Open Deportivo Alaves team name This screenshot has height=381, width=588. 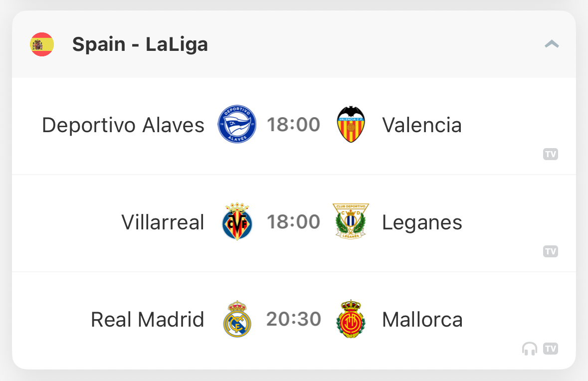click(123, 125)
